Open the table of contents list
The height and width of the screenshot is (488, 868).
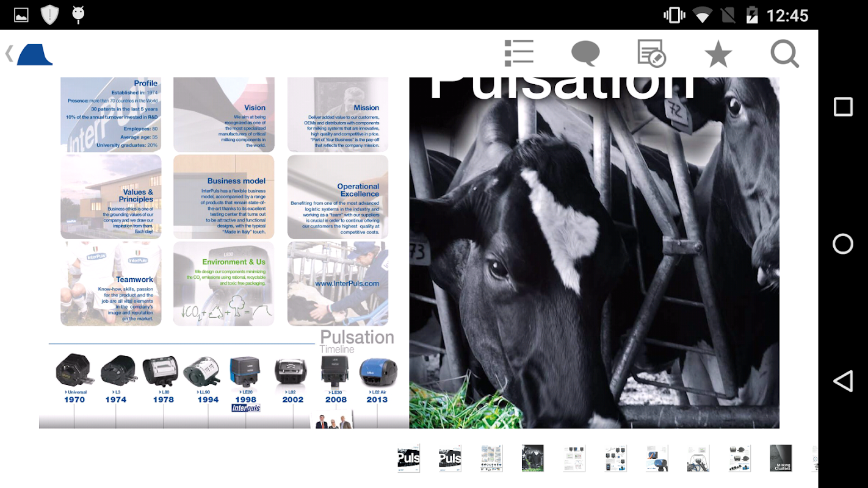click(x=519, y=54)
